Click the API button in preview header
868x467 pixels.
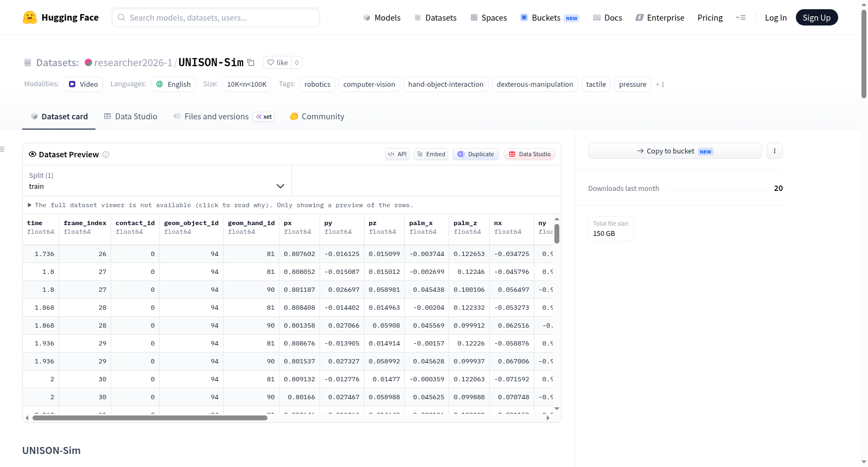pos(397,154)
